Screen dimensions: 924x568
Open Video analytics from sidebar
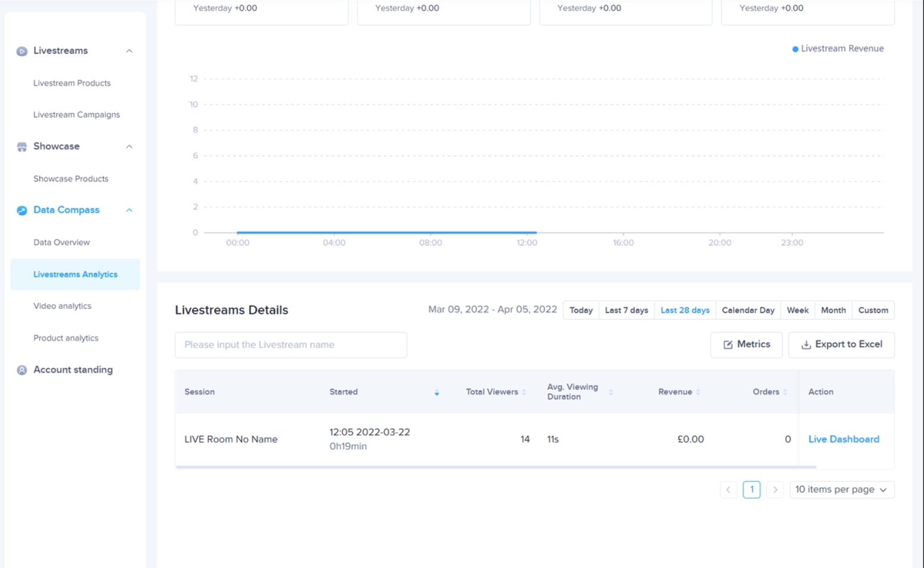click(x=63, y=306)
